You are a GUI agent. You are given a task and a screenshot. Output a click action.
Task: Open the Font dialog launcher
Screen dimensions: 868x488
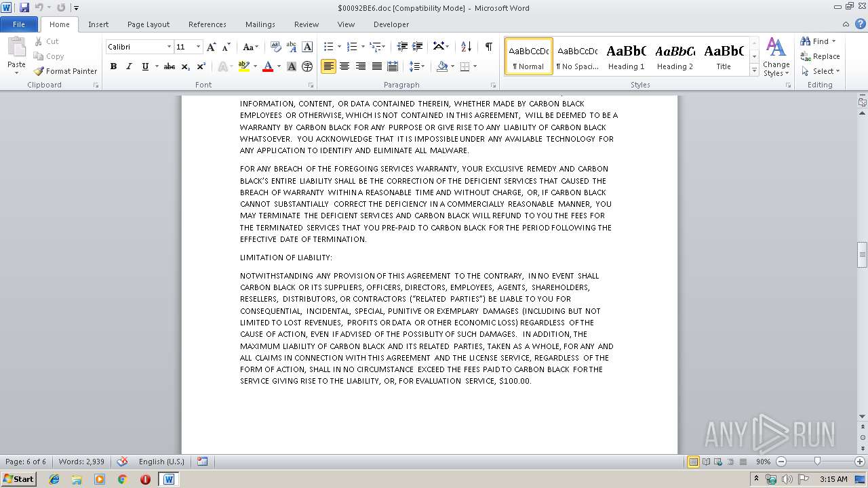[x=311, y=85]
